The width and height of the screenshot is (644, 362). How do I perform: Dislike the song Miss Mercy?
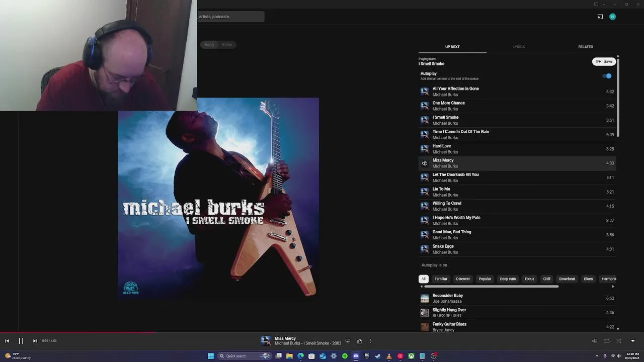pyautogui.click(x=348, y=341)
